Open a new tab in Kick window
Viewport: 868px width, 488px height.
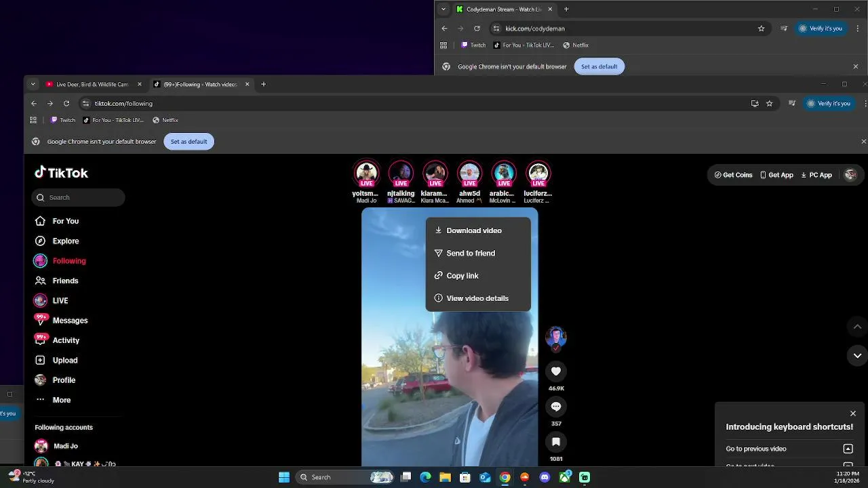point(566,9)
